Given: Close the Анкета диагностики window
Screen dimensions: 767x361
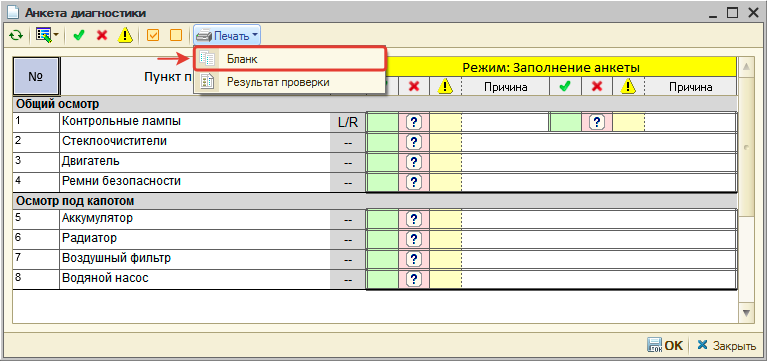Looking at the screenshot, I should coord(753,13).
